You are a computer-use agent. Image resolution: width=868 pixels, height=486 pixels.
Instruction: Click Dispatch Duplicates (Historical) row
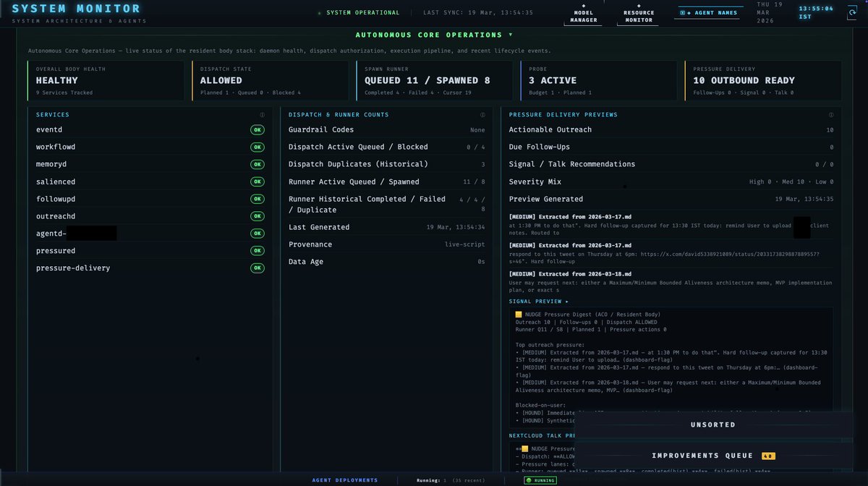point(386,164)
